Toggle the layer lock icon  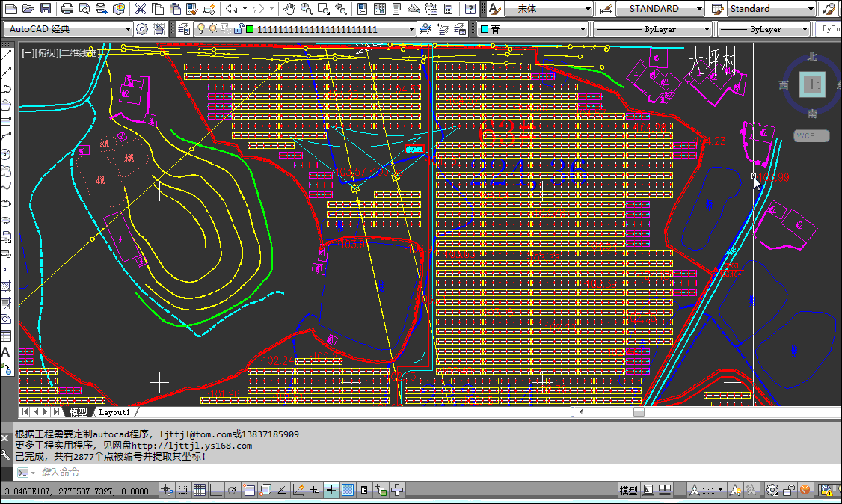[x=238, y=29]
